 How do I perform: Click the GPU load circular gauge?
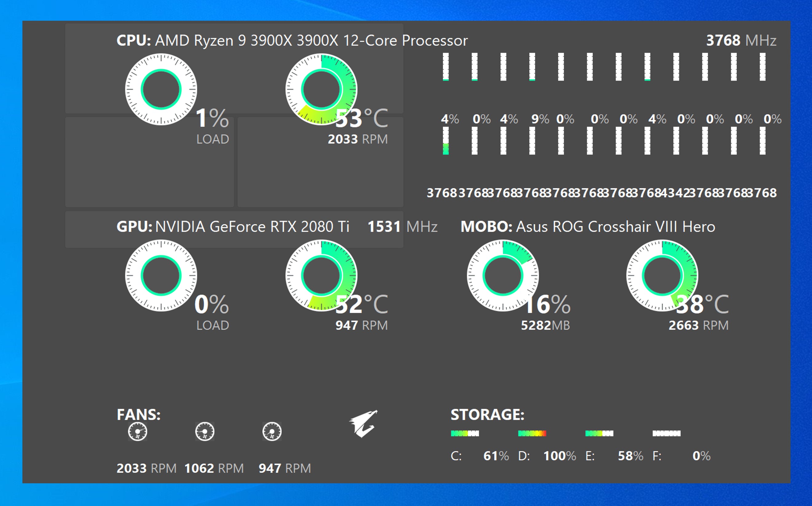pos(161,275)
